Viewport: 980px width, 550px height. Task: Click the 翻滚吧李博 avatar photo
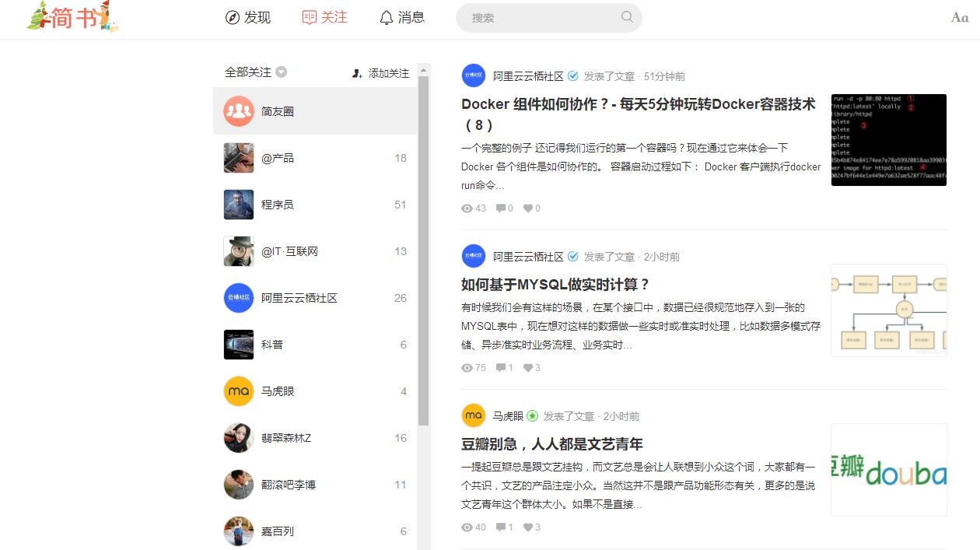pos(239,485)
